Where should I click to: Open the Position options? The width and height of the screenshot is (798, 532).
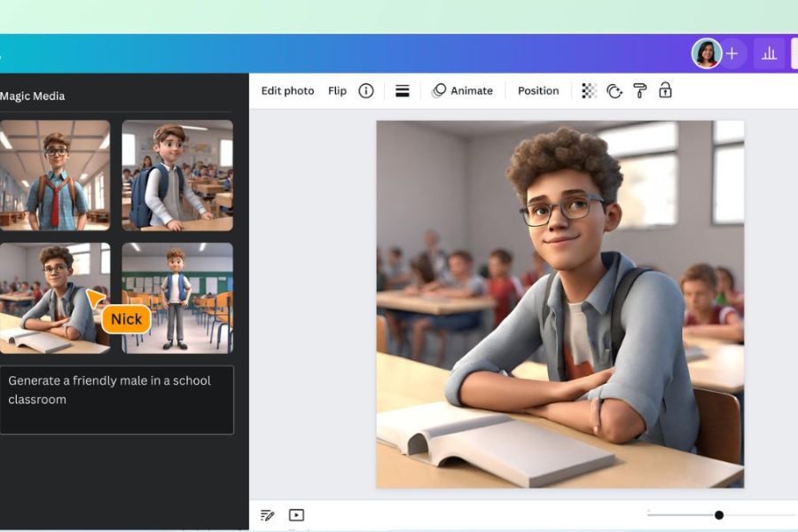[x=537, y=90]
